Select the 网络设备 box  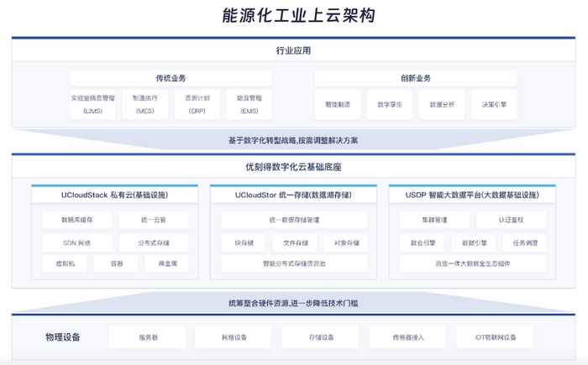(234, 337)
